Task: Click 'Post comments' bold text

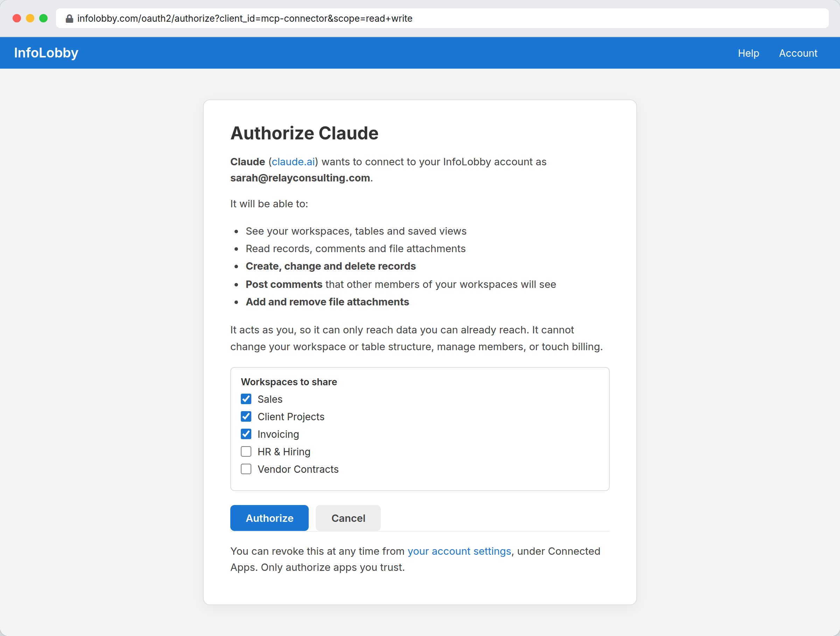Action: (284, 285)
